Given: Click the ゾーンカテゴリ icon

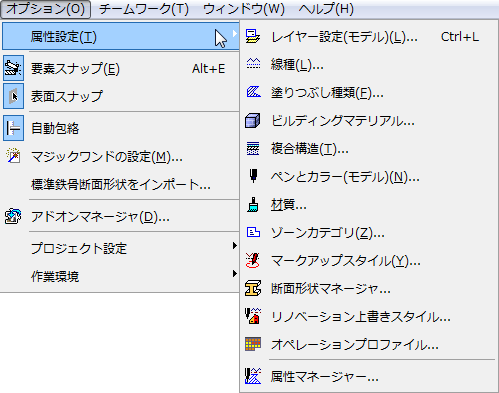Looking at the screenshot, I should pos(253,232).
